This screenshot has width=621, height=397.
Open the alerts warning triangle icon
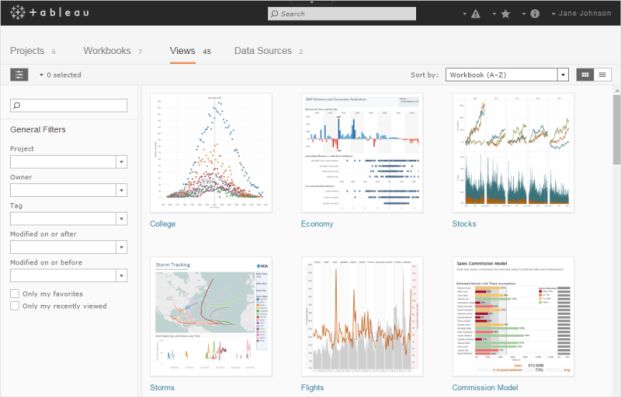pos(476,14)
